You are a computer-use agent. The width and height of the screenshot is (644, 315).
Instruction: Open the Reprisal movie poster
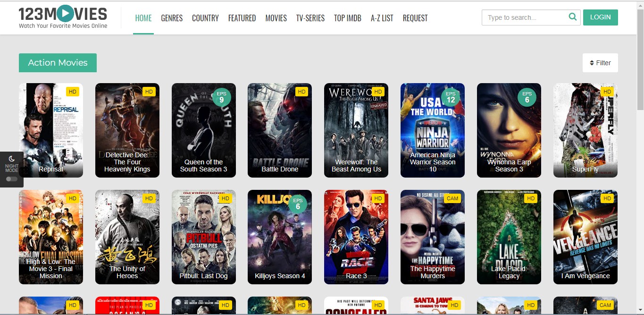tap(51, 130)
